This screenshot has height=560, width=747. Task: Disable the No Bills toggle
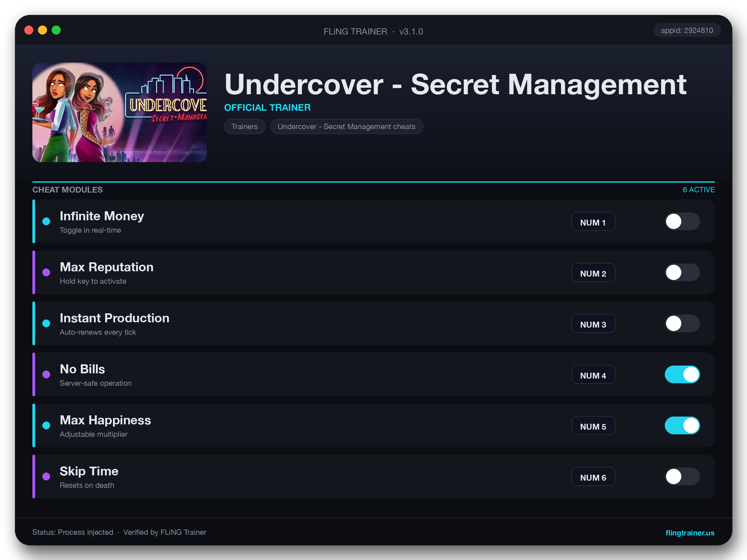682,374
